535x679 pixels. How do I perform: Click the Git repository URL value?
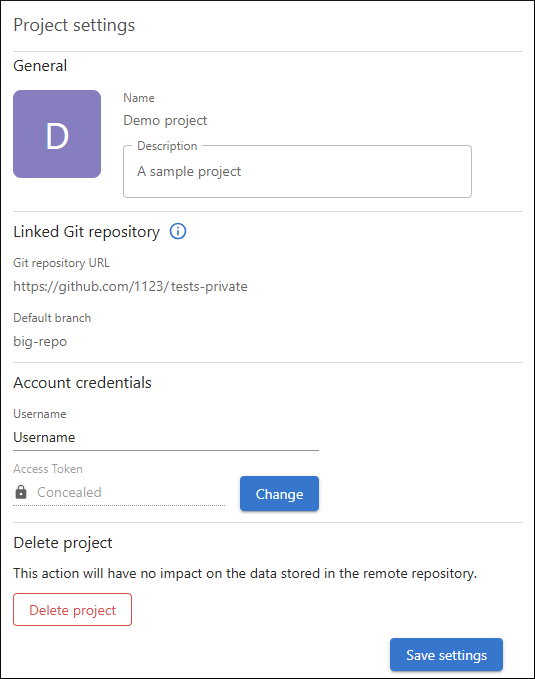pyautogui.click(x=130, y=286)
